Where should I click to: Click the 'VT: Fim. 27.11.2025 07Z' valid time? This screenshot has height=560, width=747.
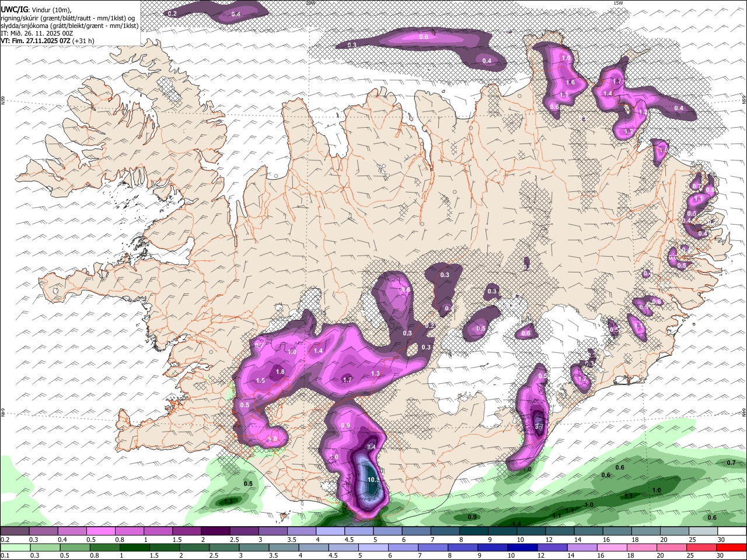pyautogui.click(x=36, y=41)
